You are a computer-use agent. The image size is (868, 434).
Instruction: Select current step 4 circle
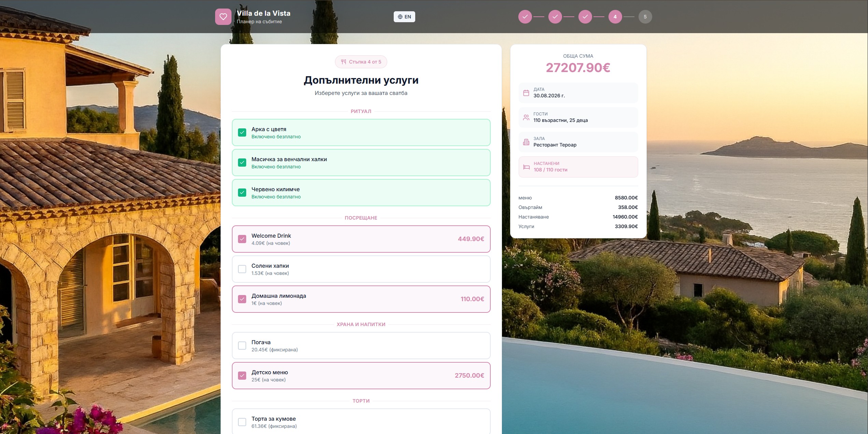click(615, 17)
